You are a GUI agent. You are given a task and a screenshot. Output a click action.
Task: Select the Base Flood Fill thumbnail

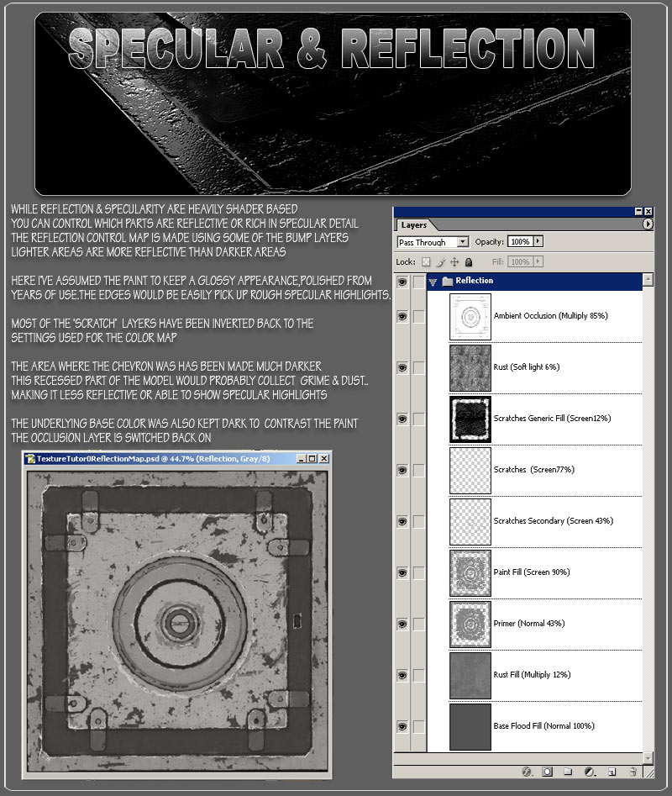(x=470, y=727)
